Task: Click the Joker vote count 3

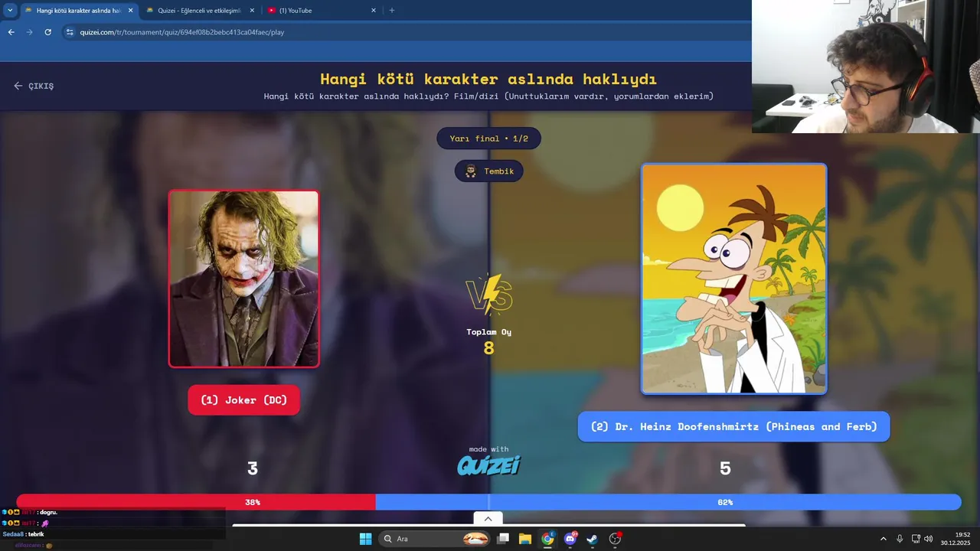Action: click(253, 468)
